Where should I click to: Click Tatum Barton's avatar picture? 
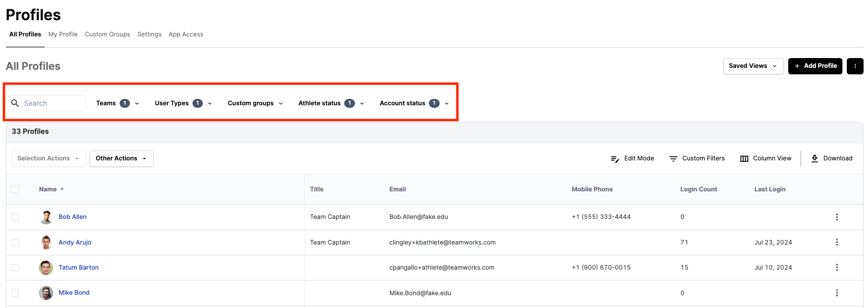coord(46,268)
